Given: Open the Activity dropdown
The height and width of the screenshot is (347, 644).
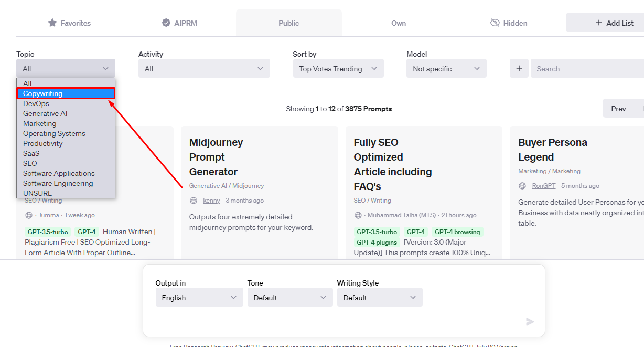Looking at the screenshot, I should tap(204, 69).
